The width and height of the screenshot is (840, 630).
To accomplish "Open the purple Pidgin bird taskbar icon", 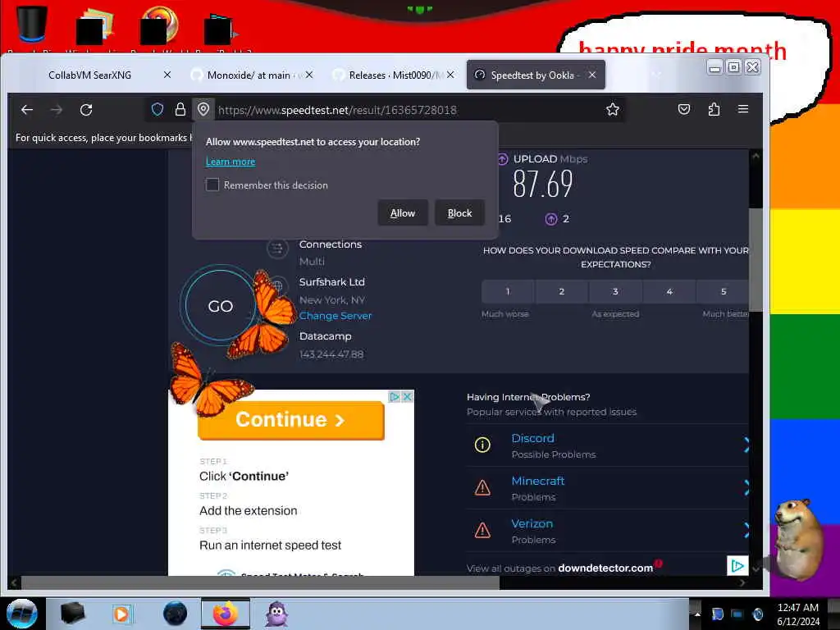I will (x=277, y=614).
